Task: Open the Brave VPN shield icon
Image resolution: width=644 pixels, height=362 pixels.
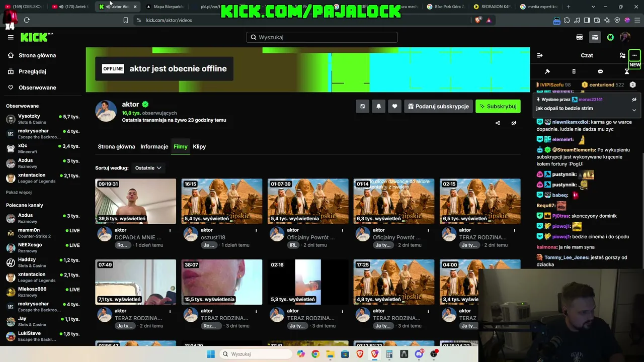Action: (x=617, y=20)
